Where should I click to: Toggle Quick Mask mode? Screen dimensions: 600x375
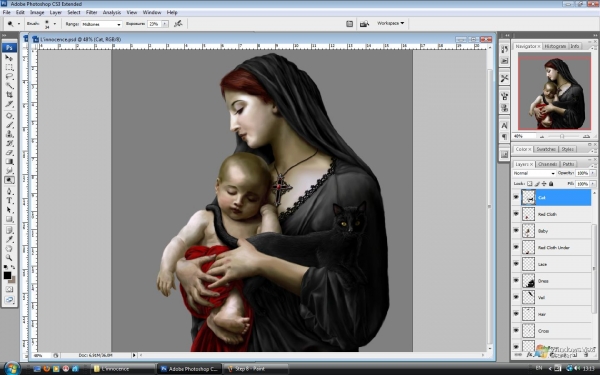9,290
